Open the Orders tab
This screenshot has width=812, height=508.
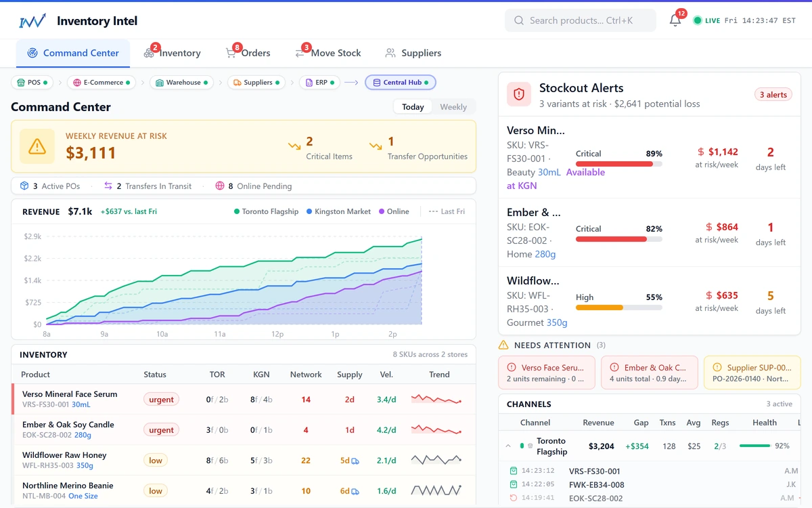(248, 53)
